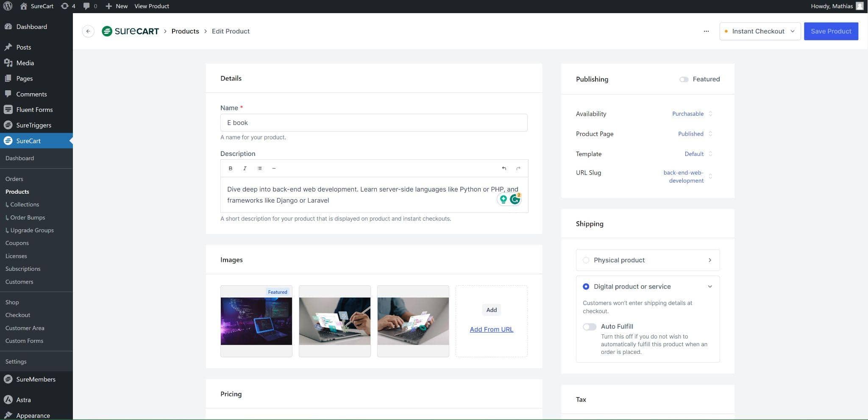The width and height of the screenshot is (868, 420).
Task: Open Coupons in the SureCart menu
Action: 17,243
